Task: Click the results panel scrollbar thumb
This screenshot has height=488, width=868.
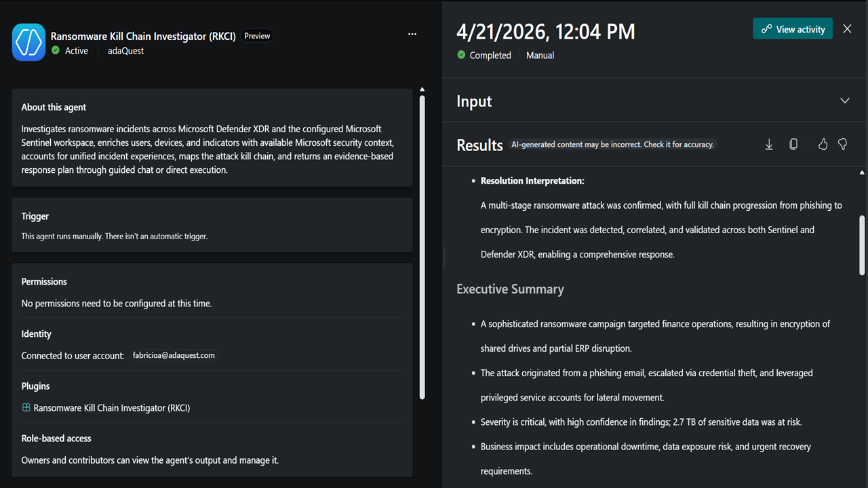Action: (x=862, y=245)
